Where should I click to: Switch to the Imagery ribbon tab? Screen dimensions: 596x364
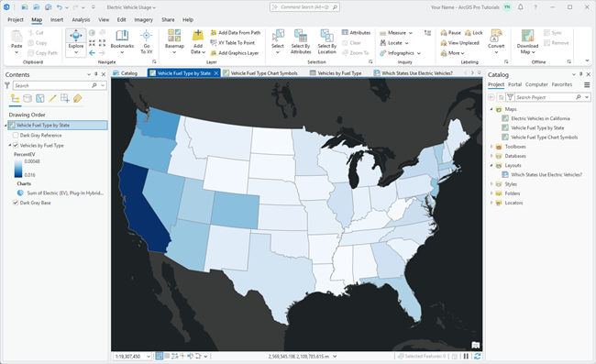tap(143, 20)
